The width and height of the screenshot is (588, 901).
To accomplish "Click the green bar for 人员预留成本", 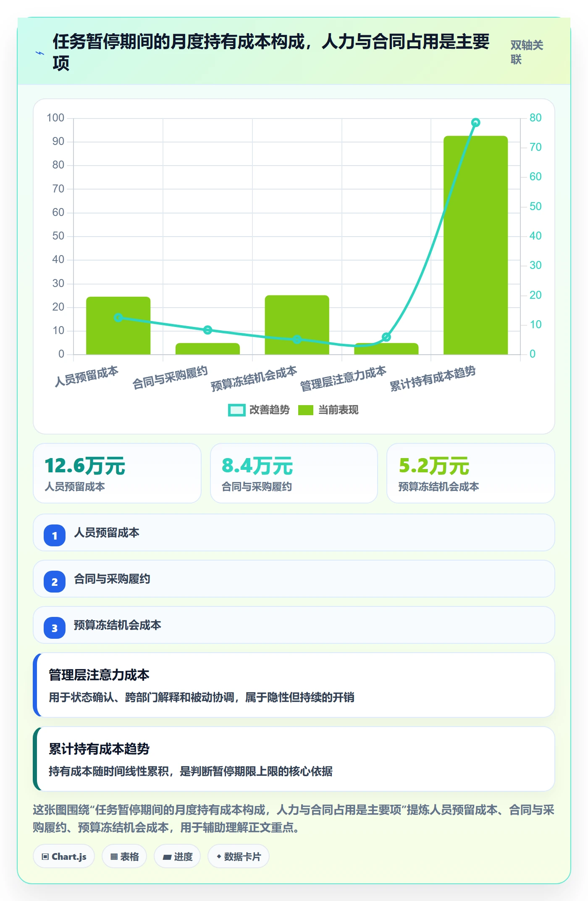I will click(x=118, y=326).
